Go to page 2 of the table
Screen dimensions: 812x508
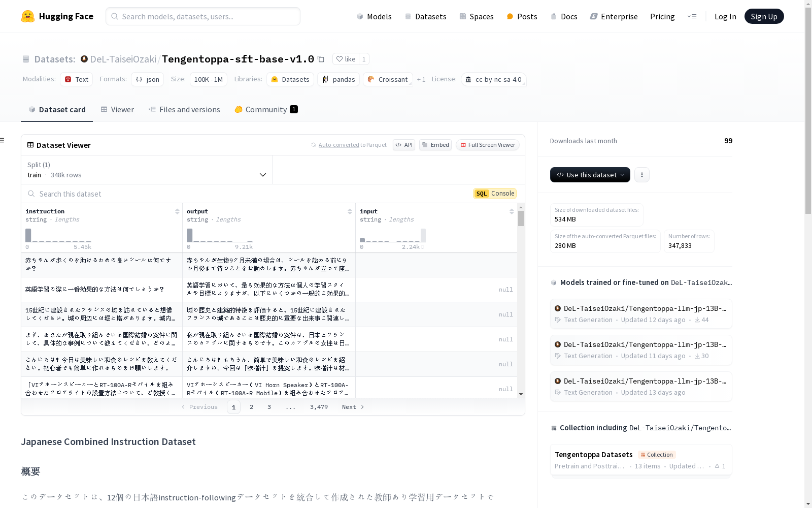pyautogui.click(x=251, y=407)
